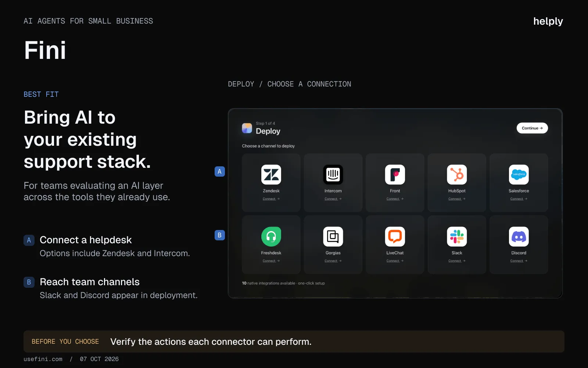Open the Connect link under Freshdesk
This screenshot has width=588, height=368.
[x=271, y=261]
